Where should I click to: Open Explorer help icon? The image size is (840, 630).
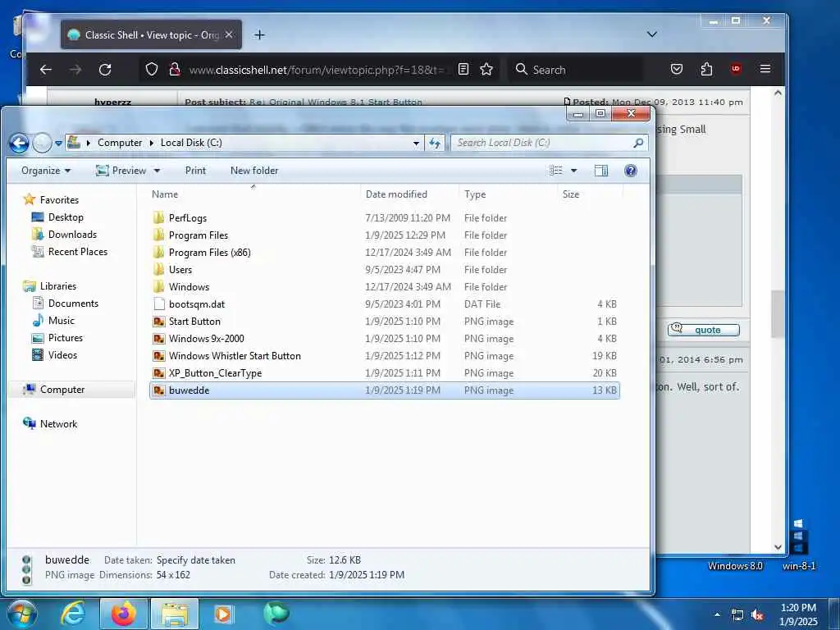pyautogui.click(x=631, y=171)
